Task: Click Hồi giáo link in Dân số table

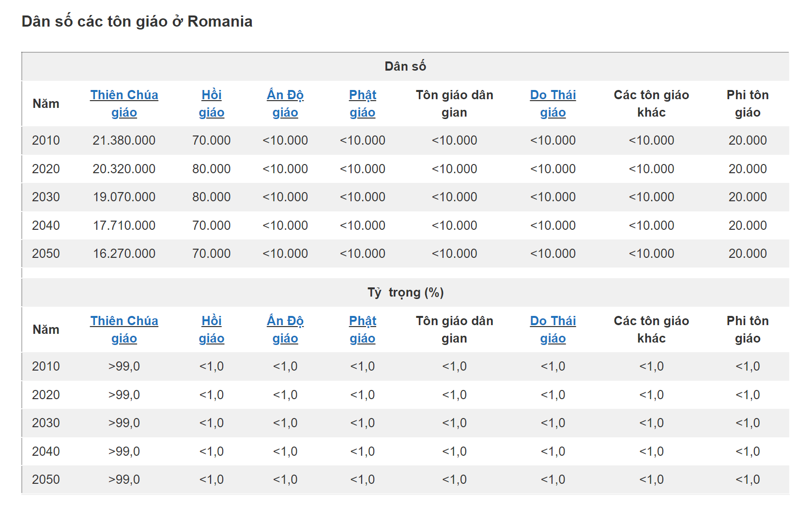Action: 212,95
